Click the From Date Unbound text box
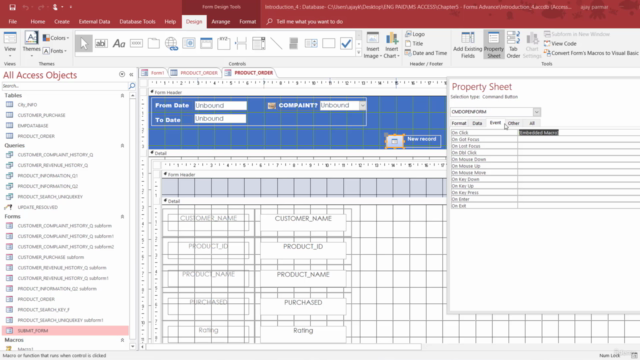This screenshot has width=640, height=360. click(220, 105)
